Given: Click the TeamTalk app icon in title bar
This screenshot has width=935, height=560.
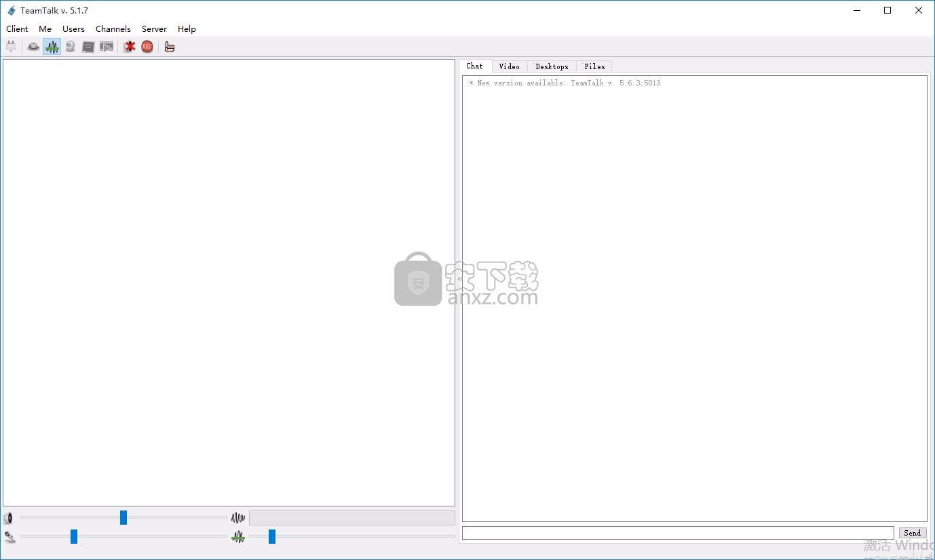Looking at the screenshot, I should click(x=11, y=10).
